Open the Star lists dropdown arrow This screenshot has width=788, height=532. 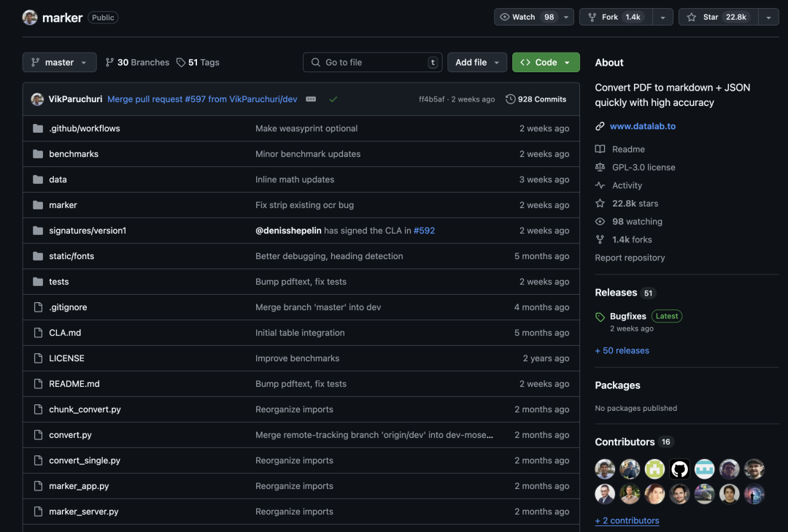tap(768, 17)
